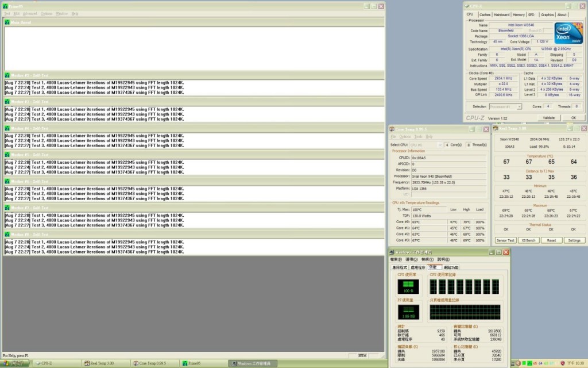Screen dimensions: 588x368
Task: Open the Prime95 Test menu
Action: click(7, 14)
